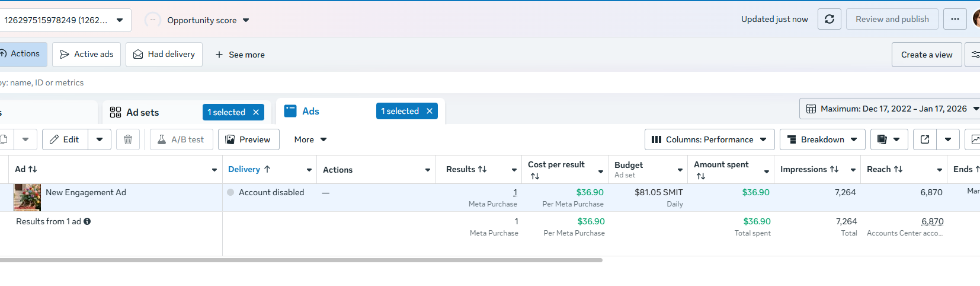Click the info icon beside Results from 1 ad
Image resolution: width=980 pixels, height=286 pixels.
[x=87, y=221]
